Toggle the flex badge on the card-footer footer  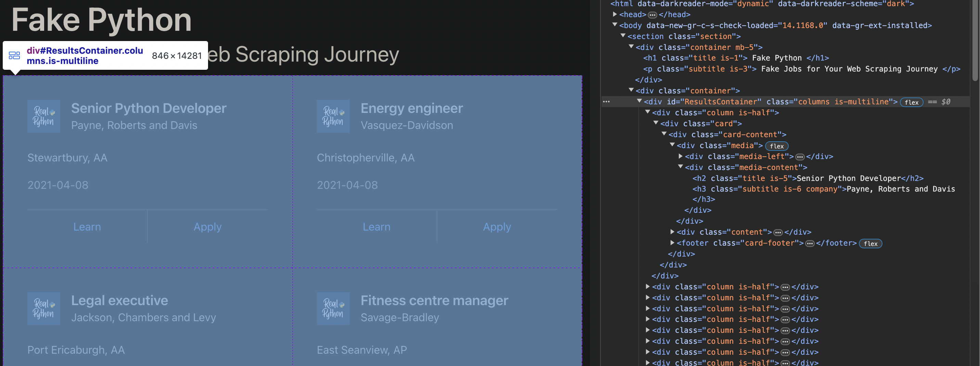click(x=870, y=244)
